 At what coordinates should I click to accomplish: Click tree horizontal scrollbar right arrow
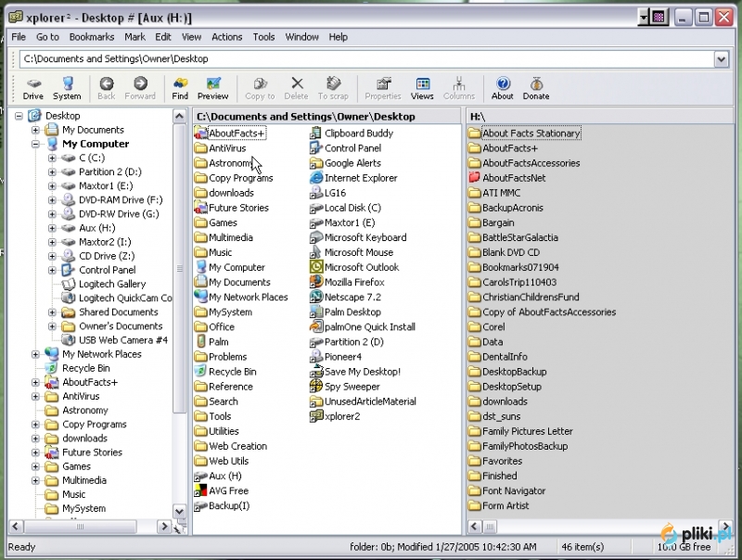coord(164,527)
